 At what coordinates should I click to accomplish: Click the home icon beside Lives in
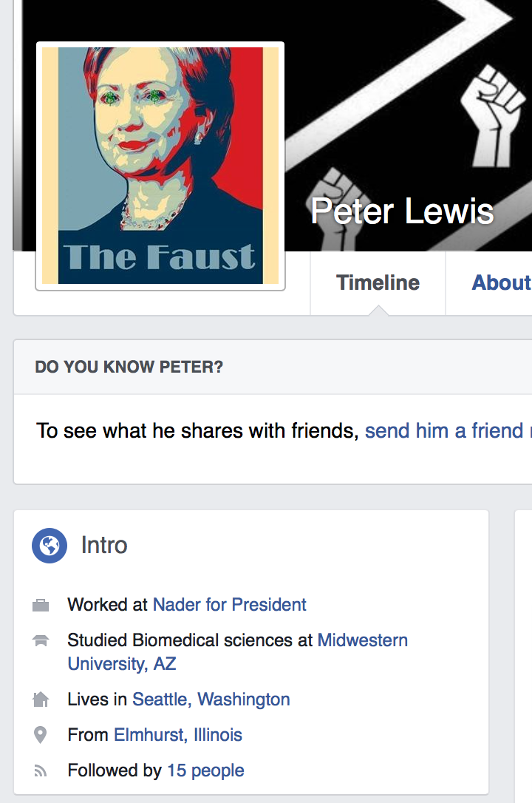[x=41, y=699]
